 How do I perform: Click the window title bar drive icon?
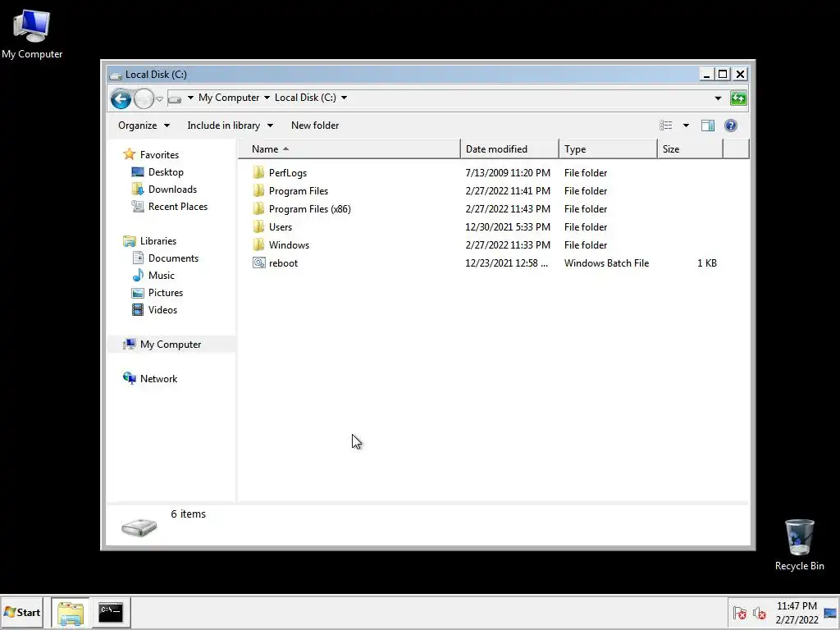[x=116, y=75]
